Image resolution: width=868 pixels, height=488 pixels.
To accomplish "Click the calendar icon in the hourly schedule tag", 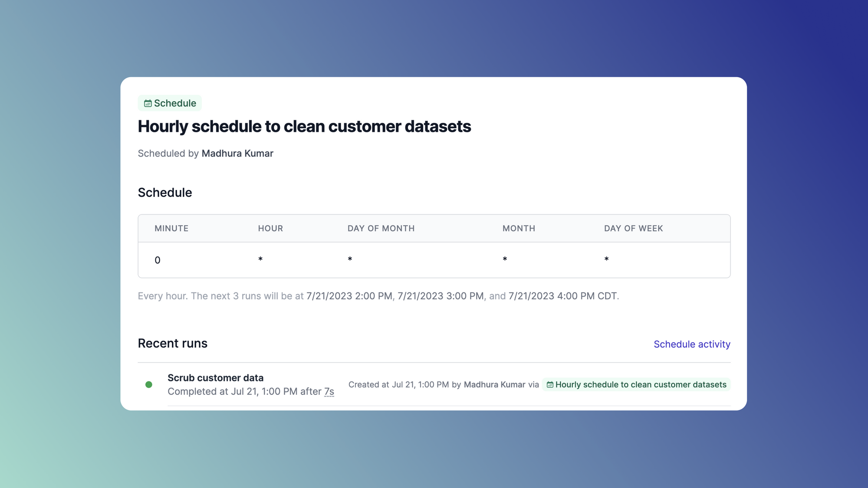I will [x=550, y=385].
